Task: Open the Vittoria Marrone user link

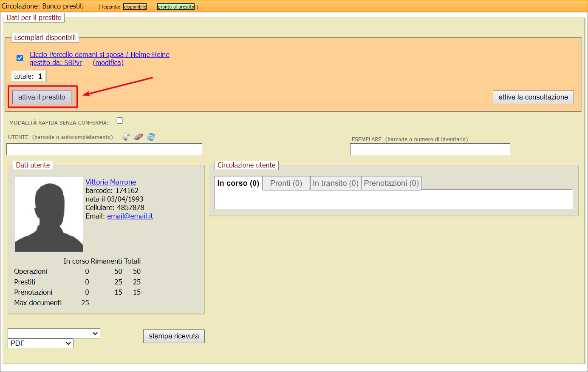Action: [x=110, y=182]
